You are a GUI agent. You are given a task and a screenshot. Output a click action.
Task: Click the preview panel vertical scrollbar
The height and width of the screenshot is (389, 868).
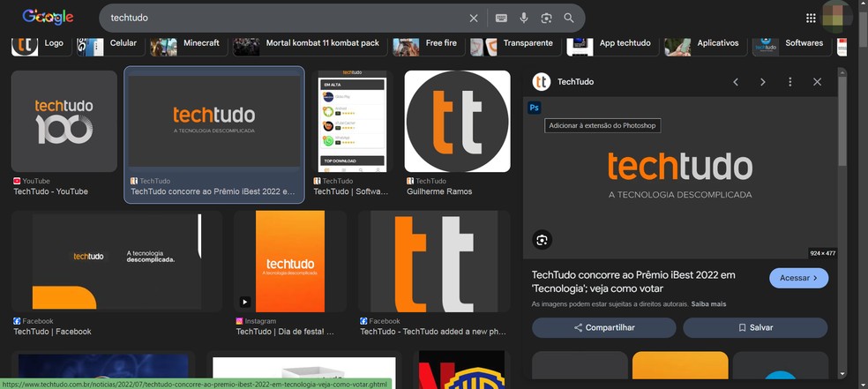842,122
